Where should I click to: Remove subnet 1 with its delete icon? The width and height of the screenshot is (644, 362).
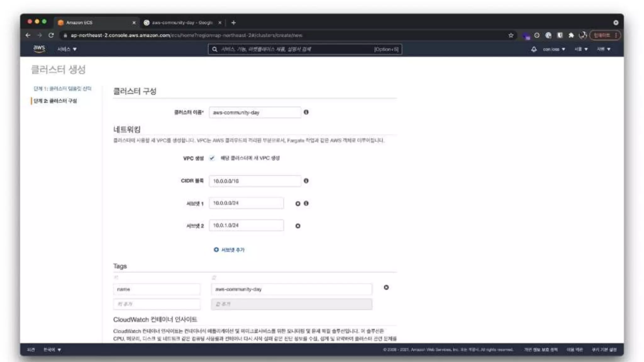pos(297,204)
